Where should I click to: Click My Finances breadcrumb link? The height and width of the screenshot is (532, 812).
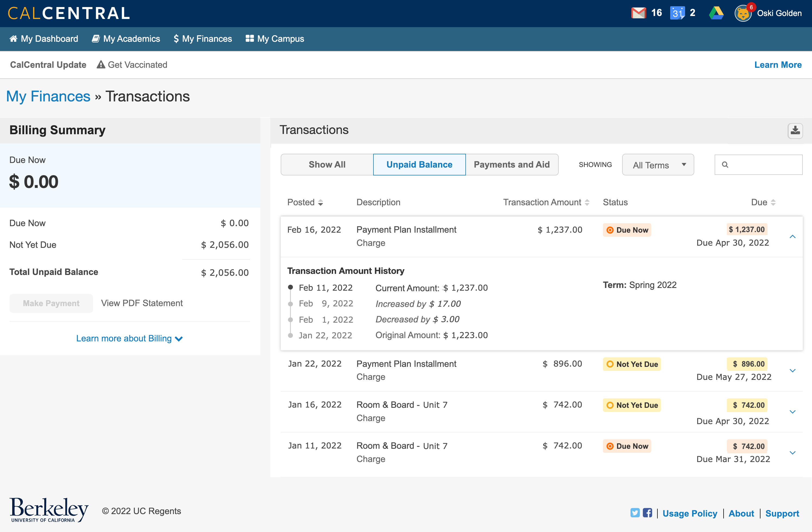pos(48,97)
